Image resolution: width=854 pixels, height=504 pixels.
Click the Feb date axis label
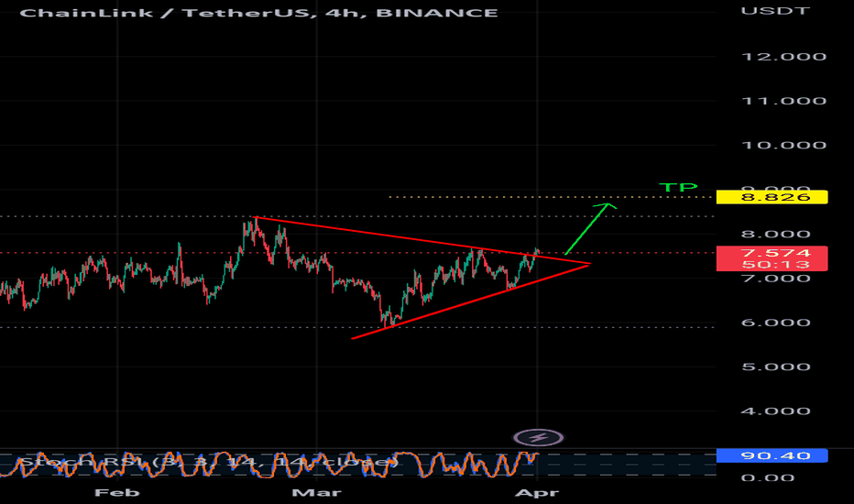click(x=117, y=493)
